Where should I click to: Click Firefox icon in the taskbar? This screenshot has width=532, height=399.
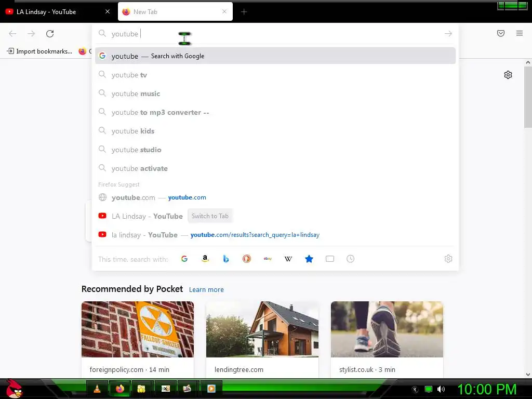pyautogui.click(x=120, y=389)
